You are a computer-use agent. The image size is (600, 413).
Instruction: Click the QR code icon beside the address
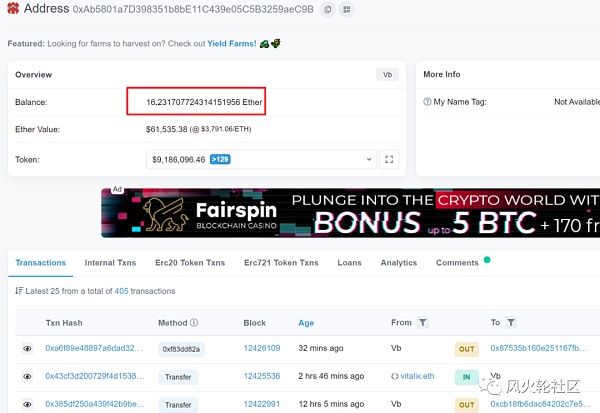click(x=347, y=10)
